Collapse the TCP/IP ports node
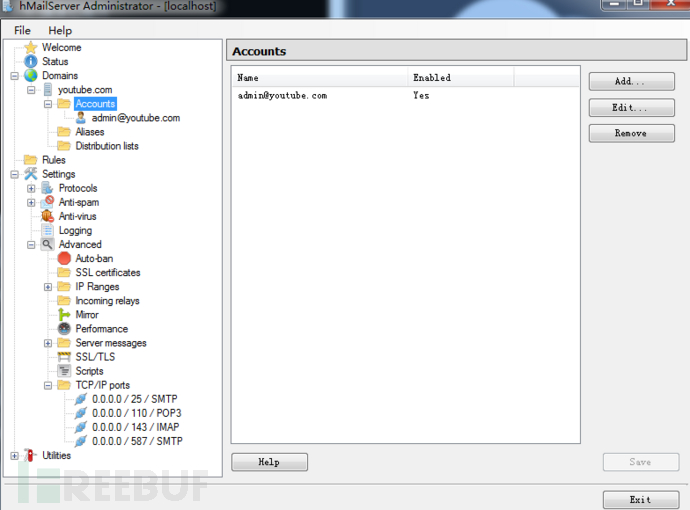 48,385
